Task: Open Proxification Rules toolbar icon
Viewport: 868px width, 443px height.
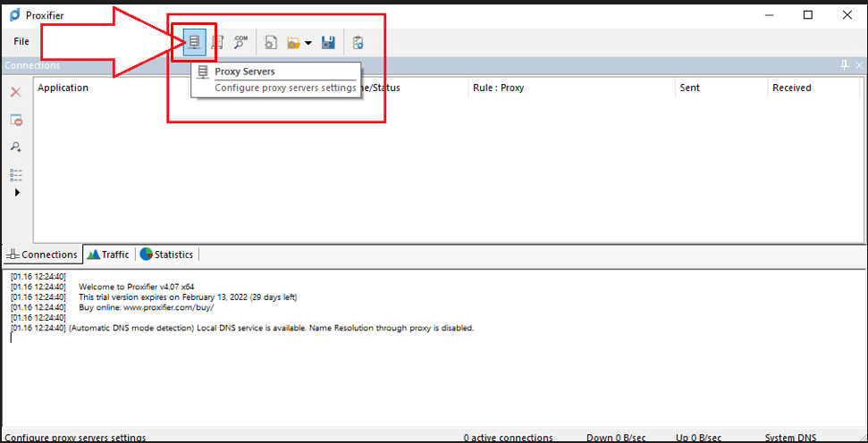Action: click(x=217, y=42)
